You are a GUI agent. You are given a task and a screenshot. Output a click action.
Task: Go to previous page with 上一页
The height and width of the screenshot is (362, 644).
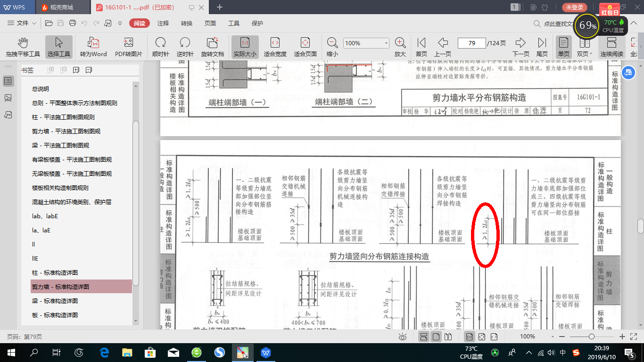coord(443,47)
